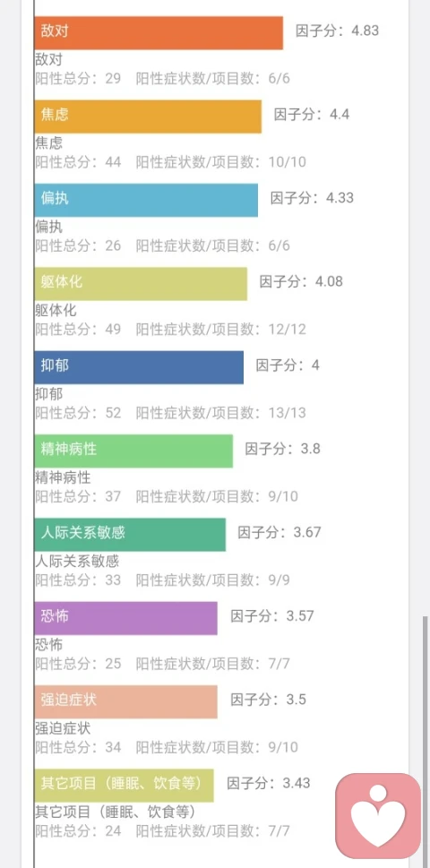Click the vertical scrollbar thumb on the right edge
The image size is (430, 868).
[426, 742]
